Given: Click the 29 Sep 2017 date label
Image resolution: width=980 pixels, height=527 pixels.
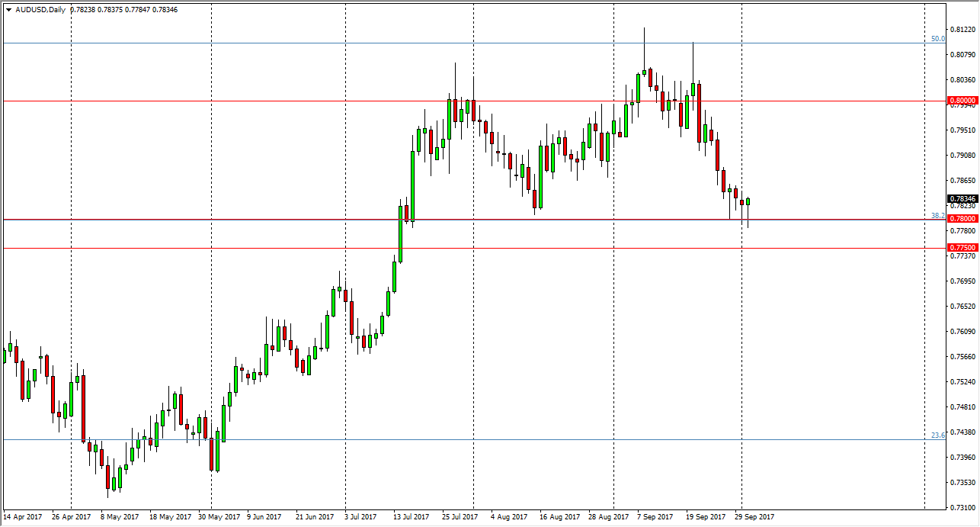Looking at the screenshot, I should pyautogui.click(x=756, y=516).
